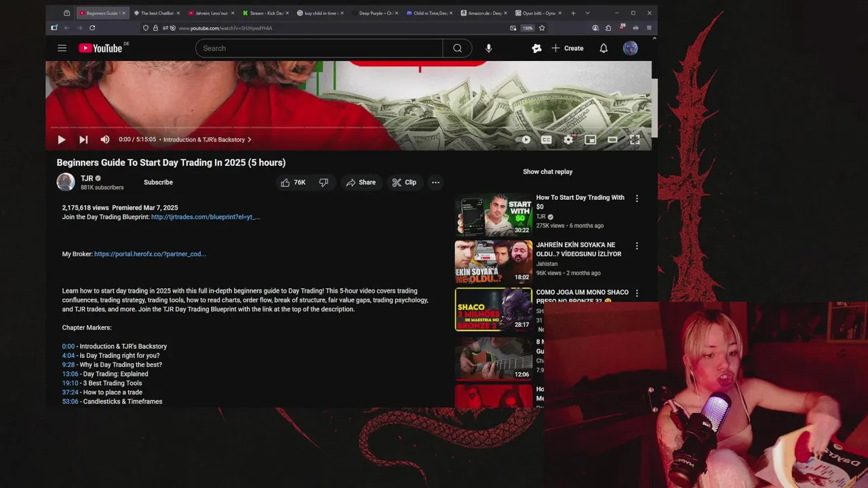Open the Create menu
Image resolution: width=868 pixels, height=488 pixels.
point(568,48)
